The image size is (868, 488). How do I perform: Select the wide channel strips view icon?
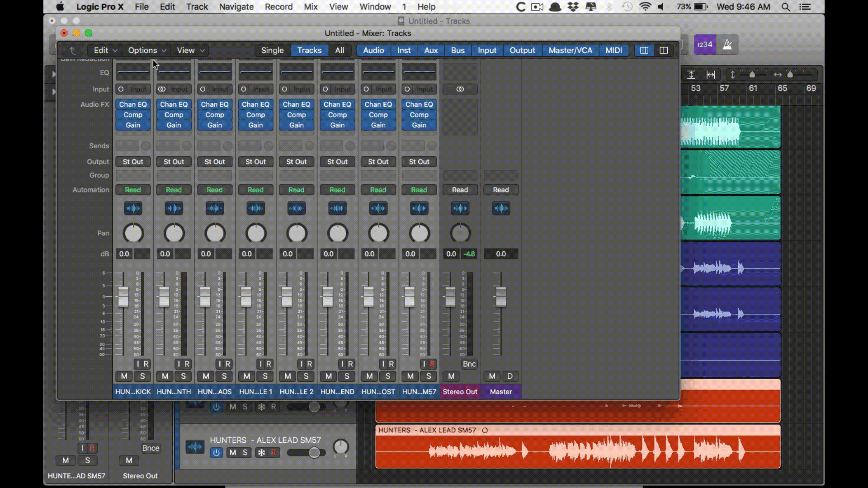(664, 50)
